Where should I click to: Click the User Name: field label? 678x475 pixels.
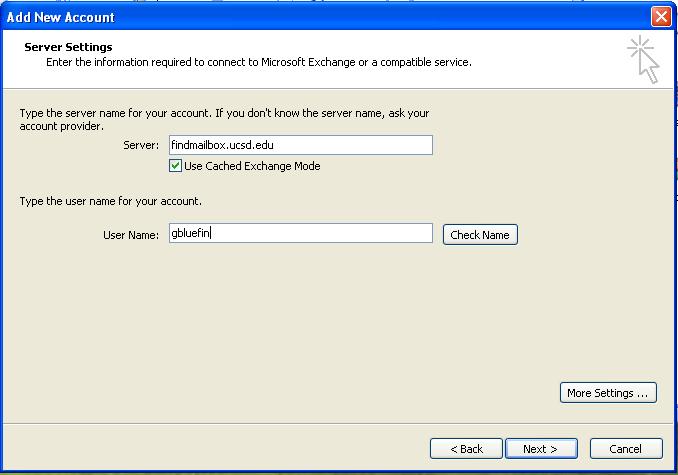pos(131,235)
